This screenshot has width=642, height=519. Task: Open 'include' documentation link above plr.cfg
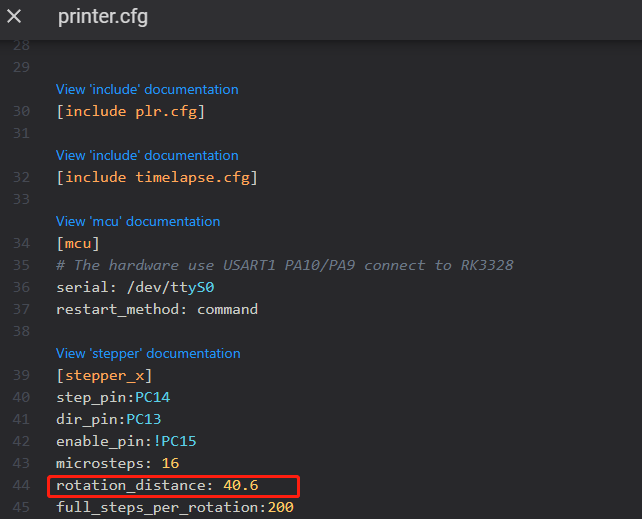147,89
